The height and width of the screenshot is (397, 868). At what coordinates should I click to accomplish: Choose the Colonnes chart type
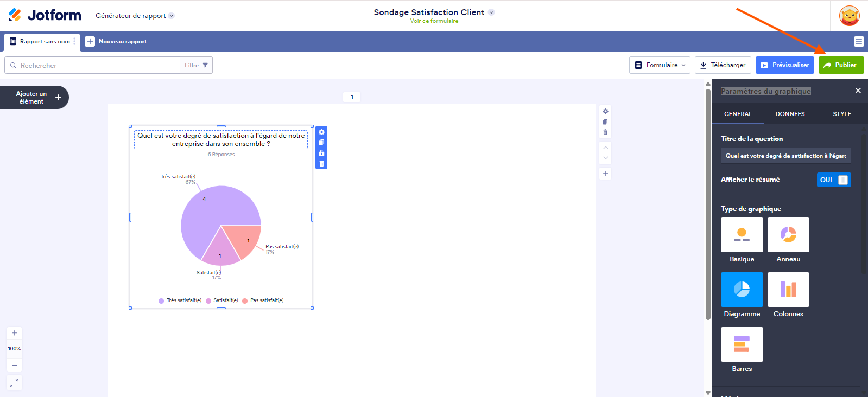click(x=788, y=290)
